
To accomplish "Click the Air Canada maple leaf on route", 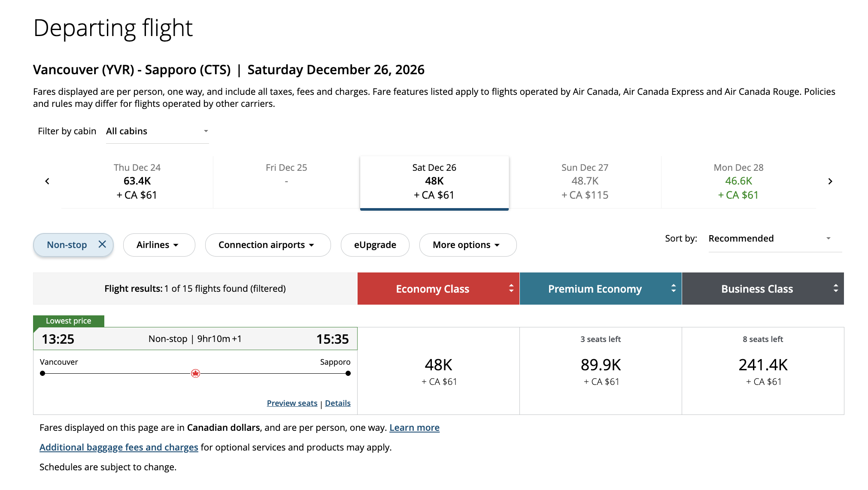I will pyautogui.click(x=196, y=373).
